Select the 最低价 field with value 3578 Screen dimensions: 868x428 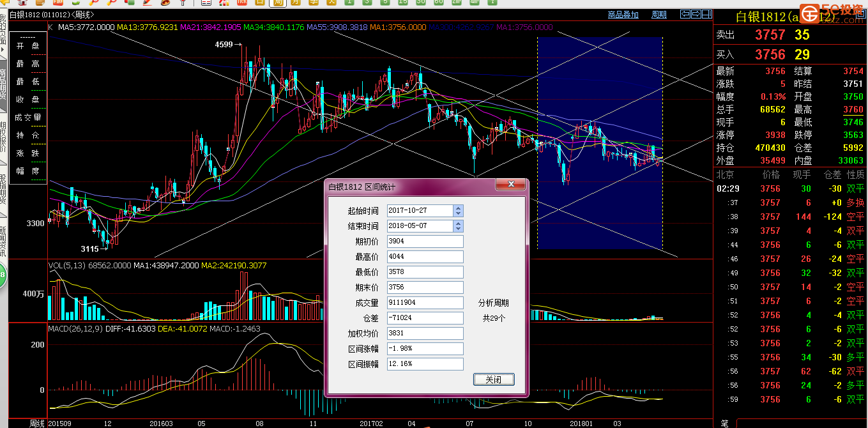coord(425,271)
